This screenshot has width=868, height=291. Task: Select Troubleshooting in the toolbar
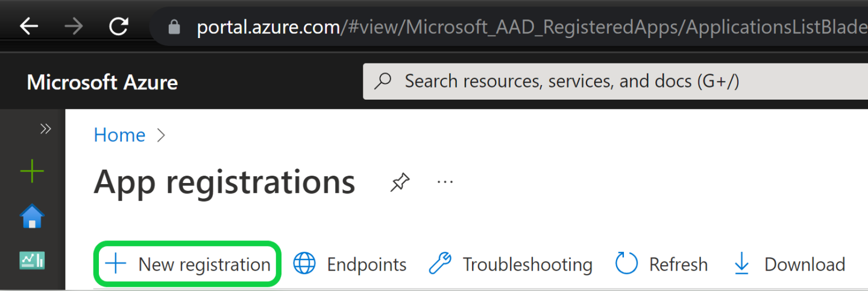[x=511, y=264]
